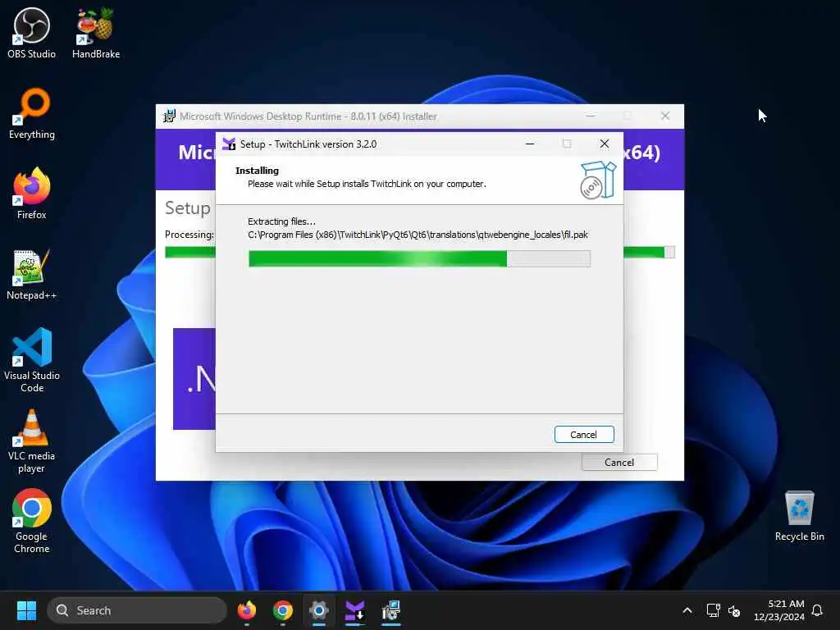Viewport: 840px width, 630px height.
Task: Open VLC media player desktop icon
Action: pyautogui.click(x=32, y=441)
